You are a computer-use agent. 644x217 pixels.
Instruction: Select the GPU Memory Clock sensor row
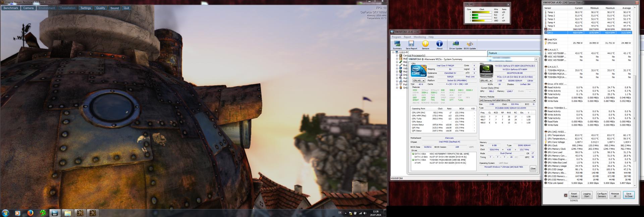click(x=588, y=149)
